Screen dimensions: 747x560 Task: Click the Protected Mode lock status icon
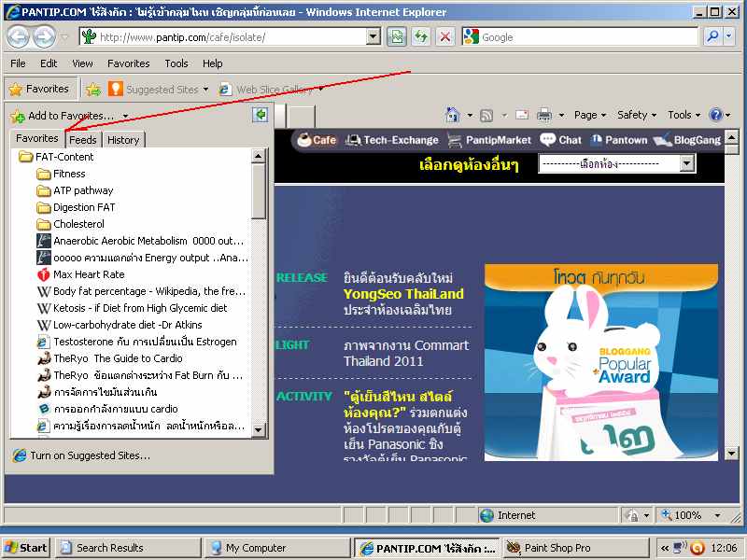633,515
